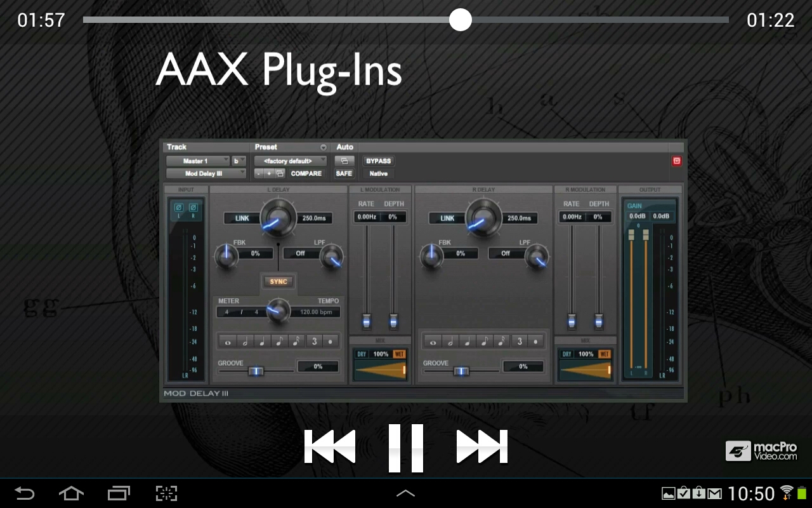This screenshot has height=508, width=812.
Task: Toggle SYNC mode in the L Delay section
Action: 278,281
